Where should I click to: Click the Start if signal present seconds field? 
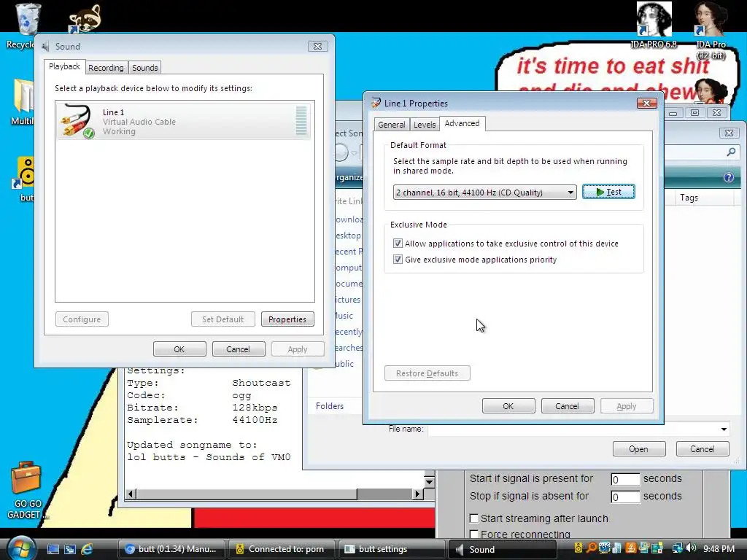(x=625, y=479)
